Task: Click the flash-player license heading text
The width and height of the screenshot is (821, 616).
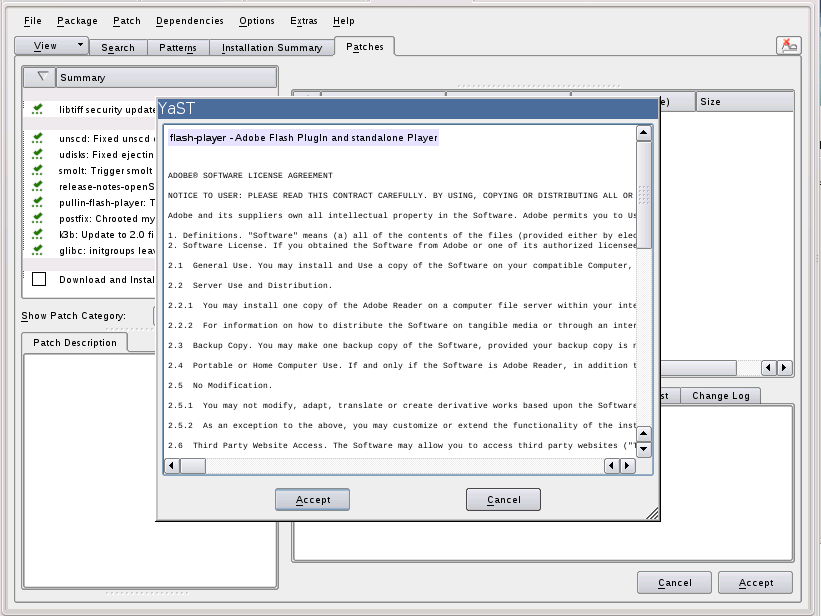Action: pos(304,137)
